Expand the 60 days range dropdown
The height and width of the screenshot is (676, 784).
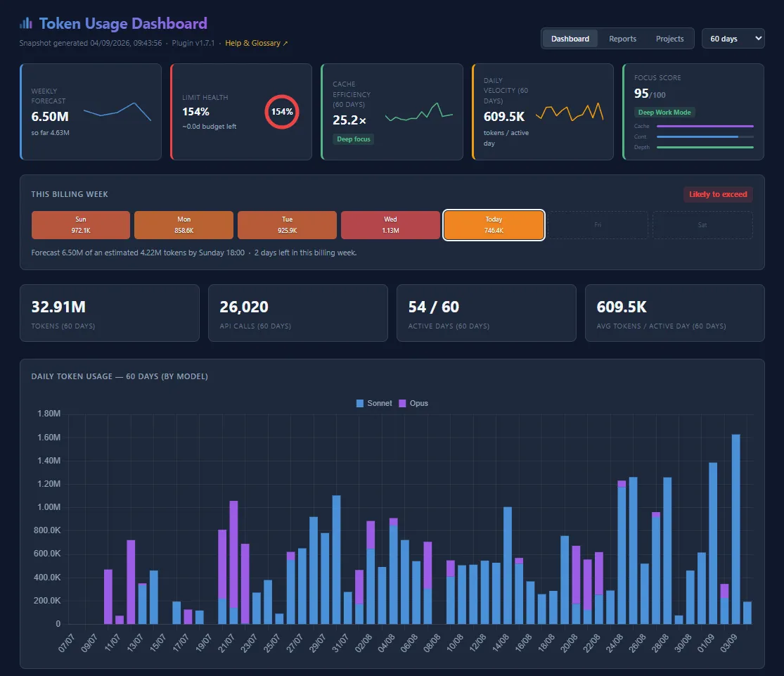733,39
